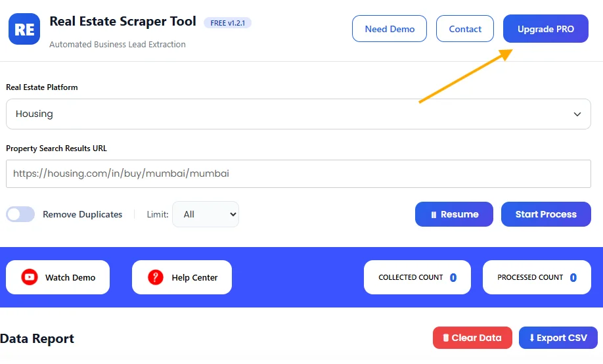
Task: Click the trash icon on Clear Data
Action: pyautogui.click(x=445, y=338)
